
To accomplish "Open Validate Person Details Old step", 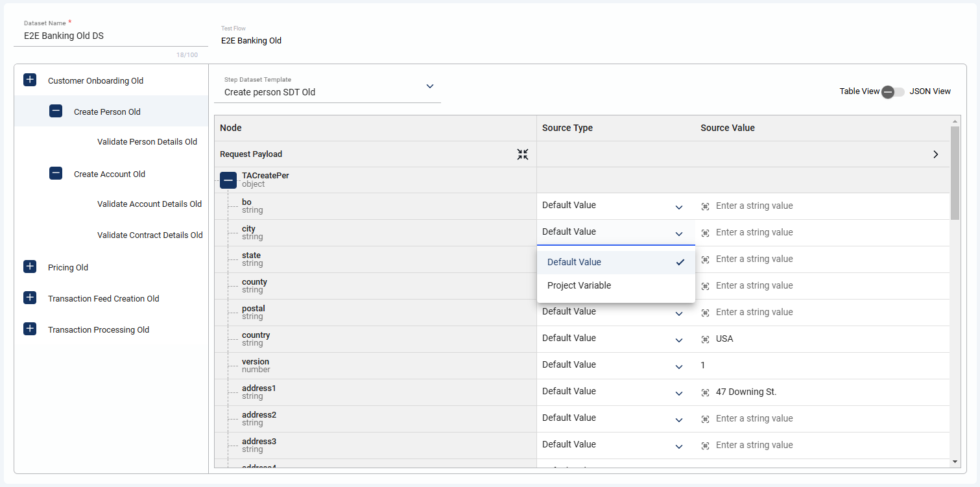I will tap(147, 142).
